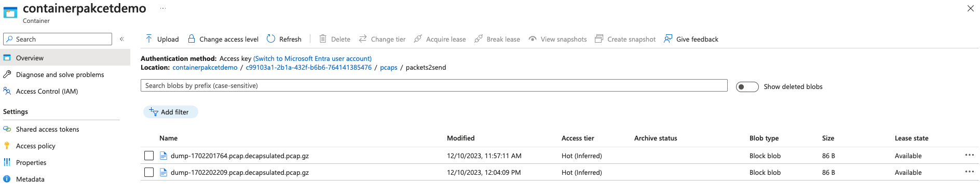The width and height of the screenshot is (980, 192).
Task: Open Access Control (IAM) in sidebar
Action: [47, 91]
